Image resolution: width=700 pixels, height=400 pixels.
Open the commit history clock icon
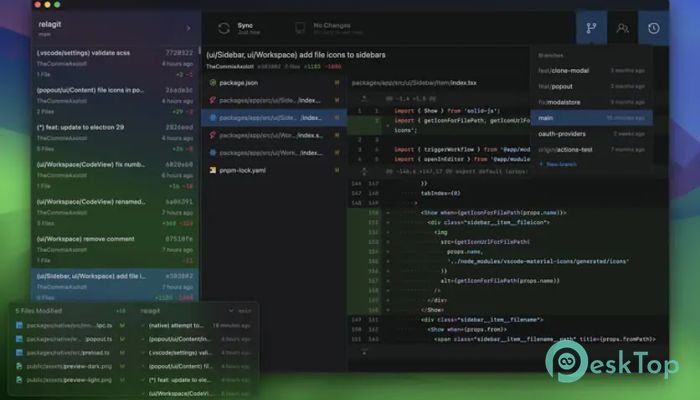[x=654, y=28]
